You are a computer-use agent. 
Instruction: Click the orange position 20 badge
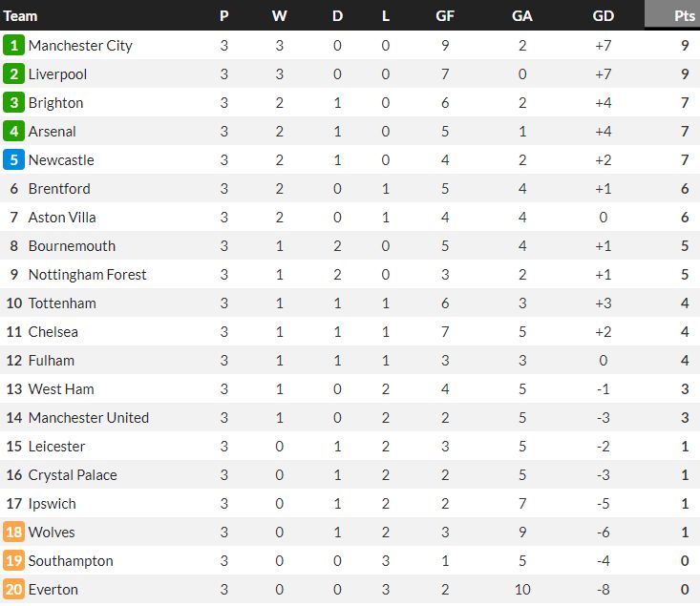pyautogui.click(x=13, y=589)
